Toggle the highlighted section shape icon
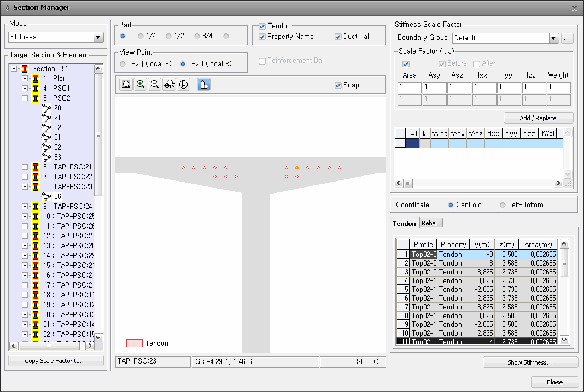 tap(203, 85)
